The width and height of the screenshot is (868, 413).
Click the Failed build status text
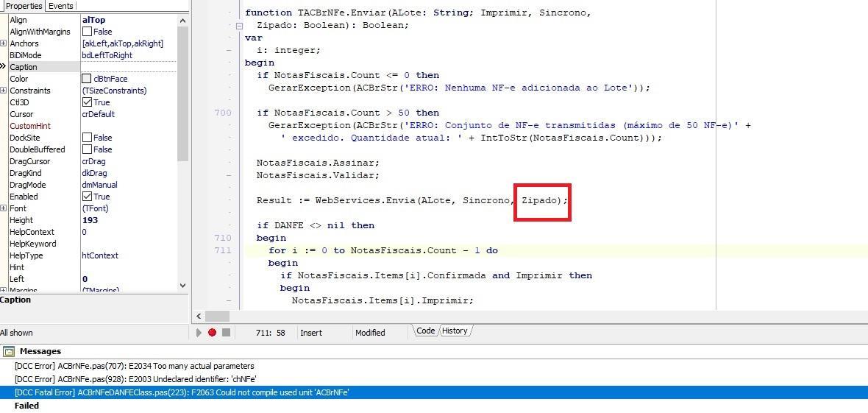click(x=26, y=406)
